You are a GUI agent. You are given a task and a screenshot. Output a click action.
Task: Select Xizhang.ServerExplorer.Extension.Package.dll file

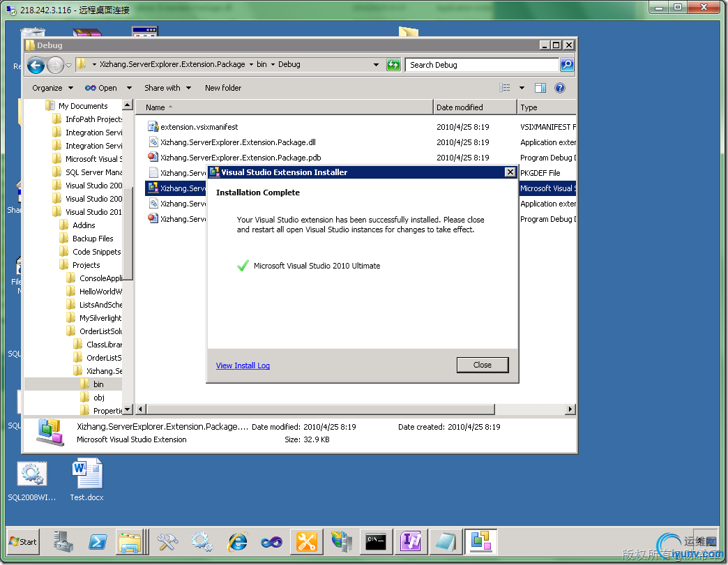click(238, 142)
